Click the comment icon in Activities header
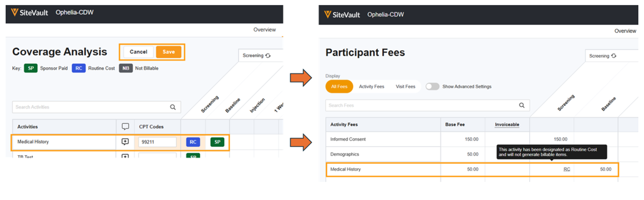Screen dimensions: 644x200 tap(125, 127)
